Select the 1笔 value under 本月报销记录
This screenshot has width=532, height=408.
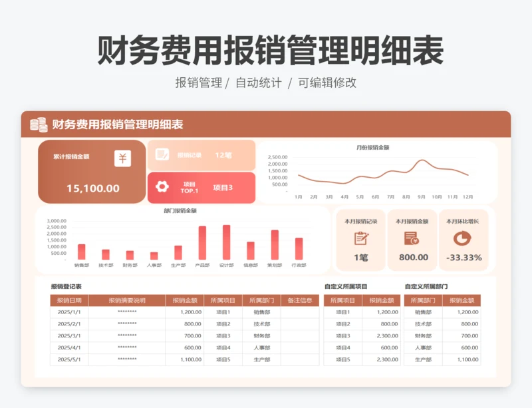361,258
